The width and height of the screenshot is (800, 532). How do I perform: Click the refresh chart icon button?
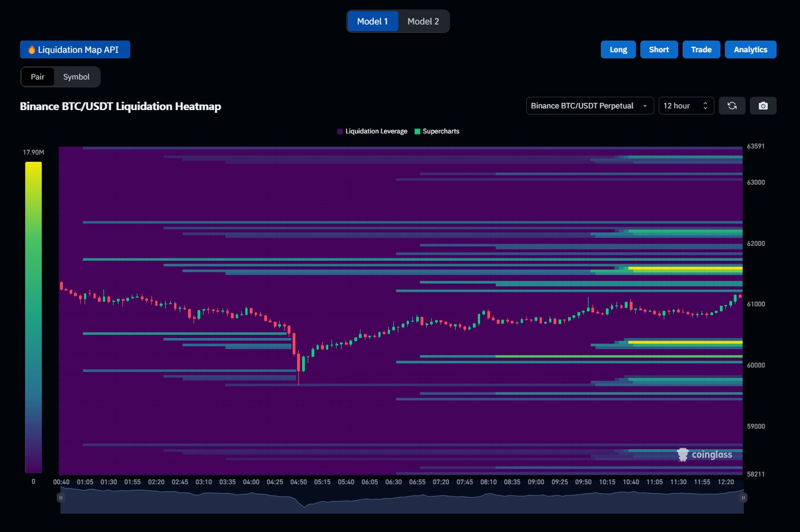(732, 106)
